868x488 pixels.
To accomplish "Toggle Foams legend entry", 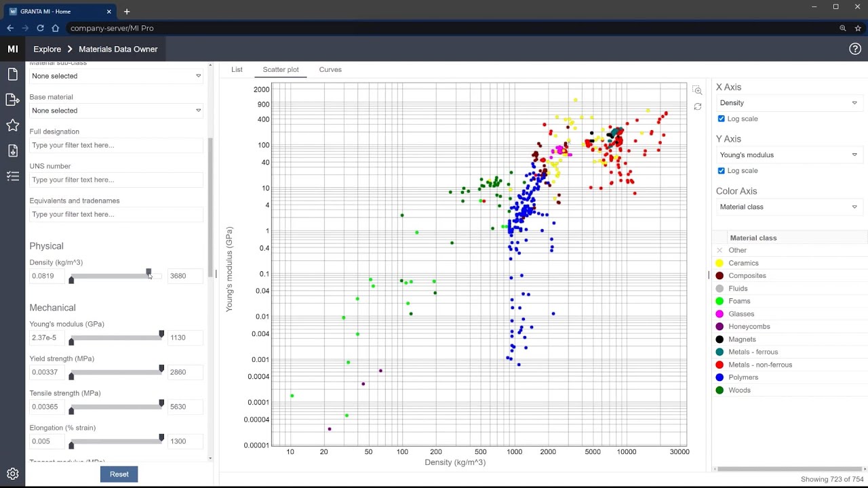I will coord(739,301).
